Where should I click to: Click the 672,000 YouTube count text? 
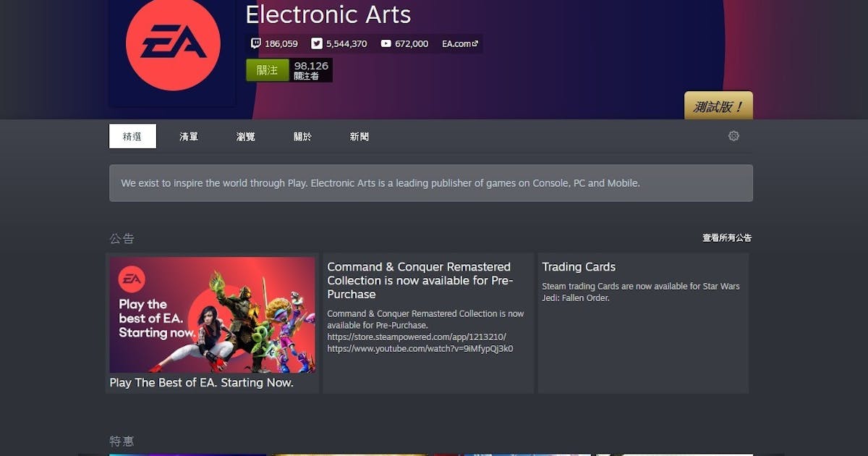[x=412, y=43]
